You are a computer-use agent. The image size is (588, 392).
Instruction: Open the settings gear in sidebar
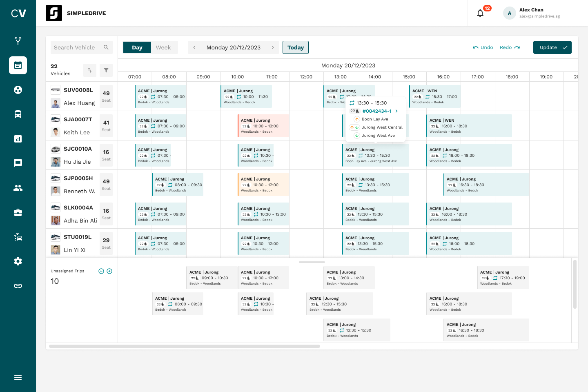18,261
